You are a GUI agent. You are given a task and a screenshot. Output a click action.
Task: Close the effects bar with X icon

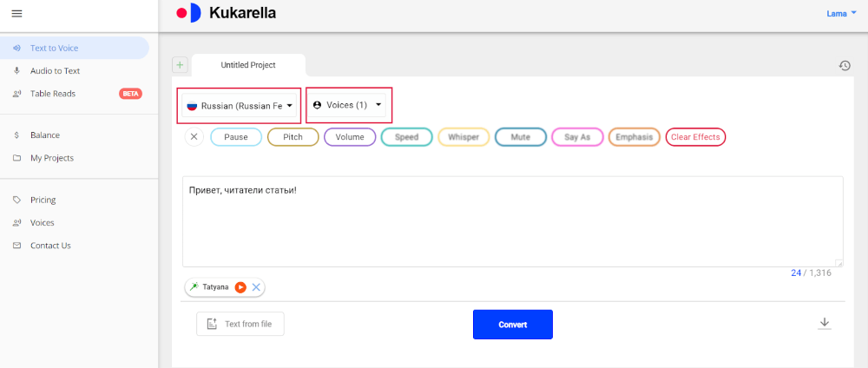(x=194, y=136)
